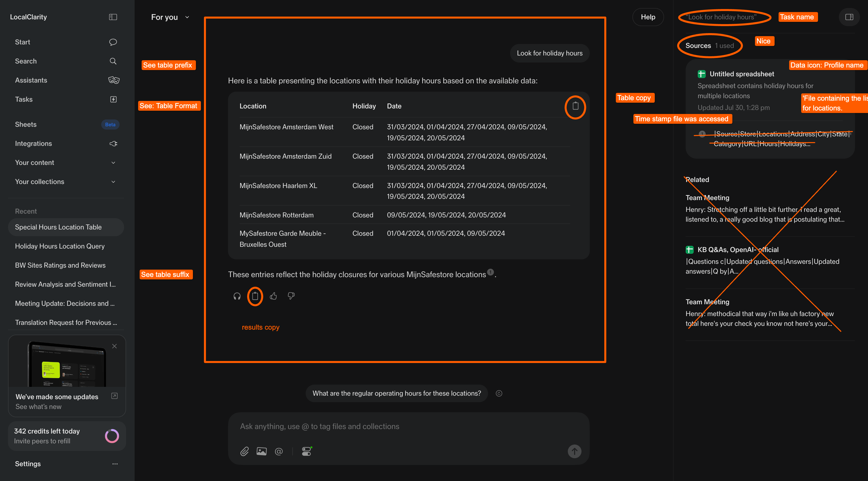Open Special Hours Location Table chat
Screen dimensions: 868x481
click(x=66, y=227)
